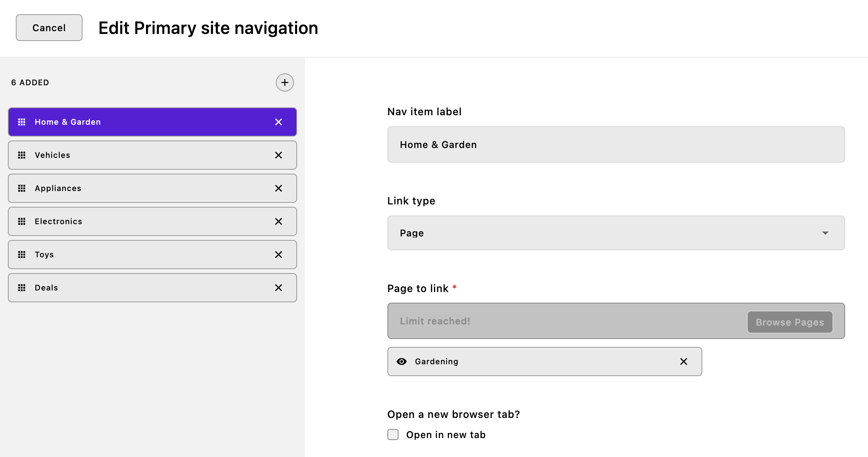Click the eye icon to preview Gardening
868x457 pixels.
pos(402,361)
